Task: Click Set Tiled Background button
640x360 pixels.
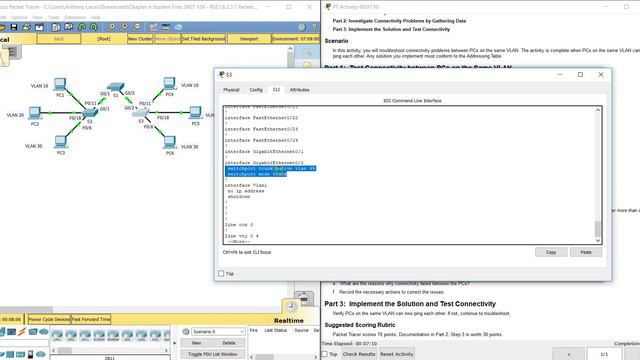Action: point(203,39)
